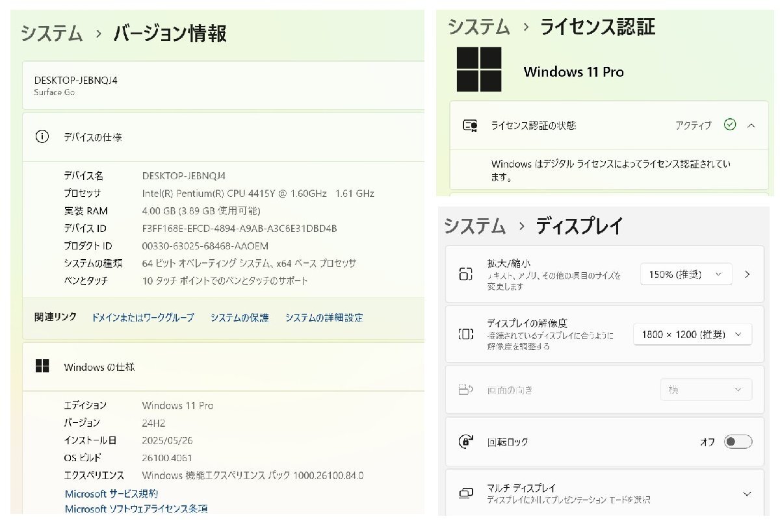This screenshot has width=780, height=532.
Task: Click the ディスプレイ page title
Action: click(x=579, y=226)
